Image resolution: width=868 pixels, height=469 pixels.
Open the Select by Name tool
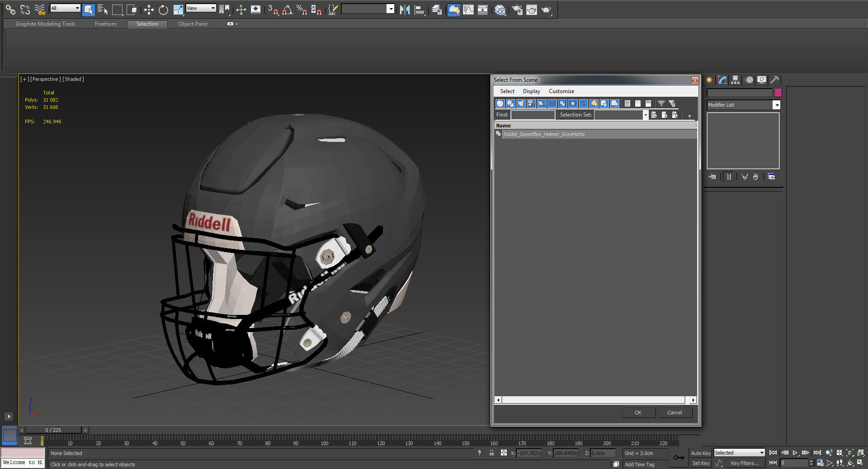tap(103, 9)
